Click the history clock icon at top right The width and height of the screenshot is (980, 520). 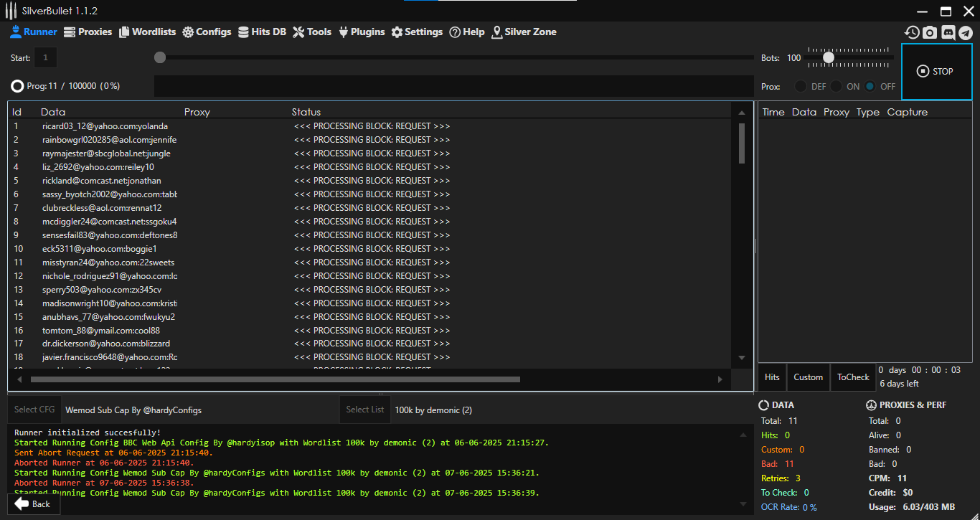coord(912,32)
